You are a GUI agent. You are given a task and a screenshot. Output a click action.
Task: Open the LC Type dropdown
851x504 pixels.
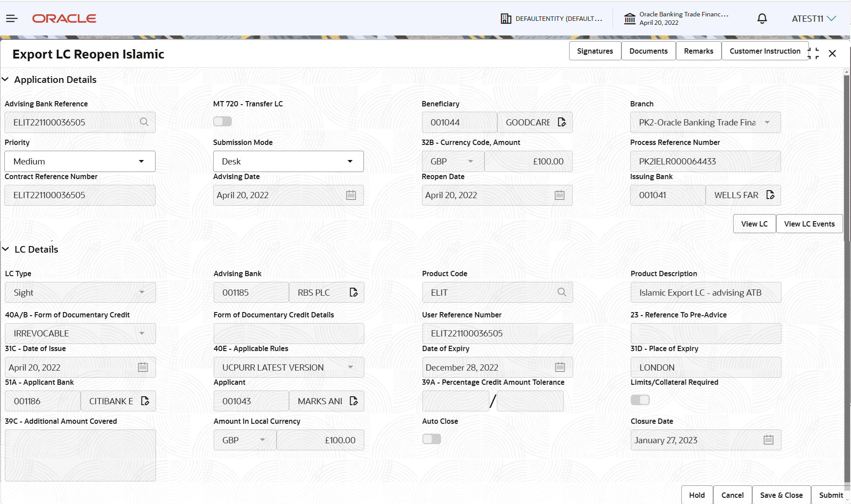(142, 292)
